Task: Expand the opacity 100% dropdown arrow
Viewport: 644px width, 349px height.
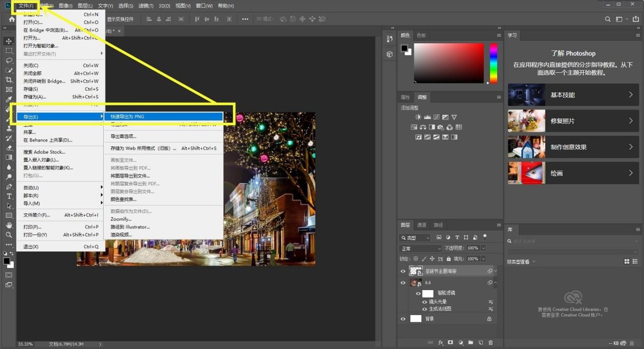Action: (483, 249)
